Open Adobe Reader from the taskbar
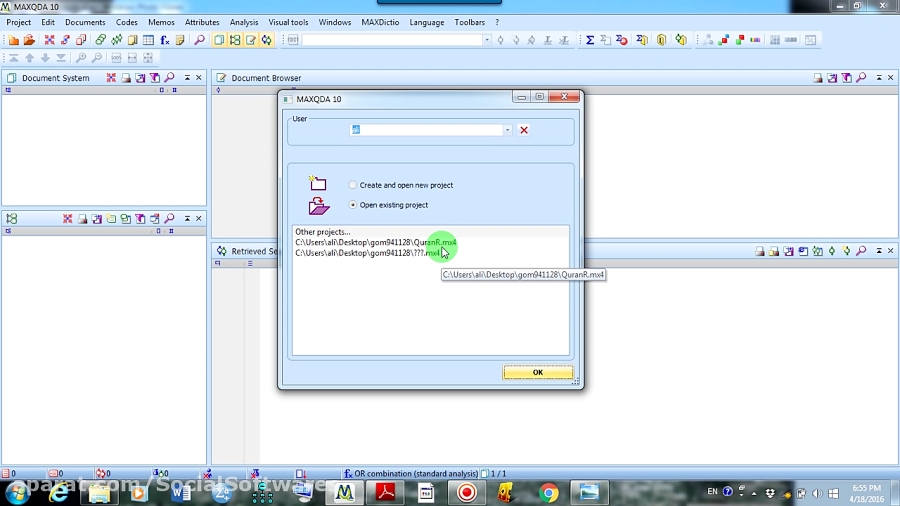 [386, 493]
